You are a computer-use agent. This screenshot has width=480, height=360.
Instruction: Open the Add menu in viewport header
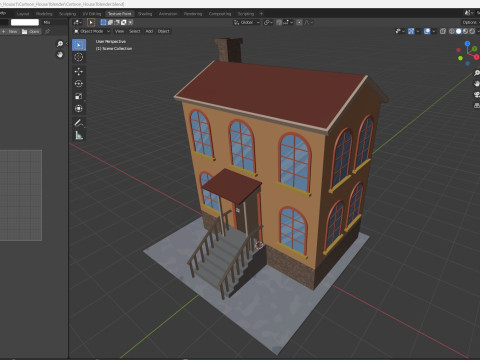149,31
